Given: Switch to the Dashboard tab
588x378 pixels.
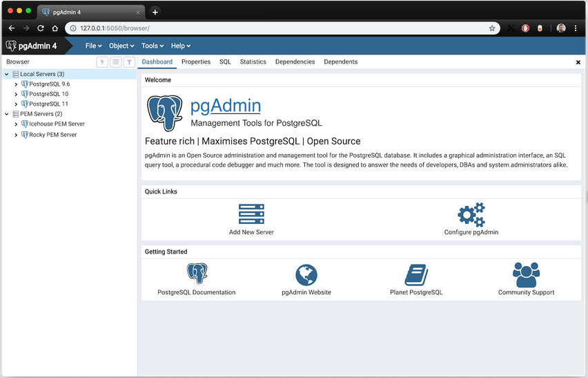Looking at the screenshot, I should point(157,62).
